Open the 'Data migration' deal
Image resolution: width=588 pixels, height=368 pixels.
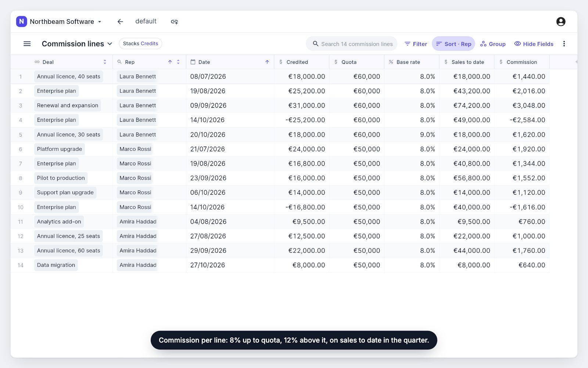click(x=56, y=265)
